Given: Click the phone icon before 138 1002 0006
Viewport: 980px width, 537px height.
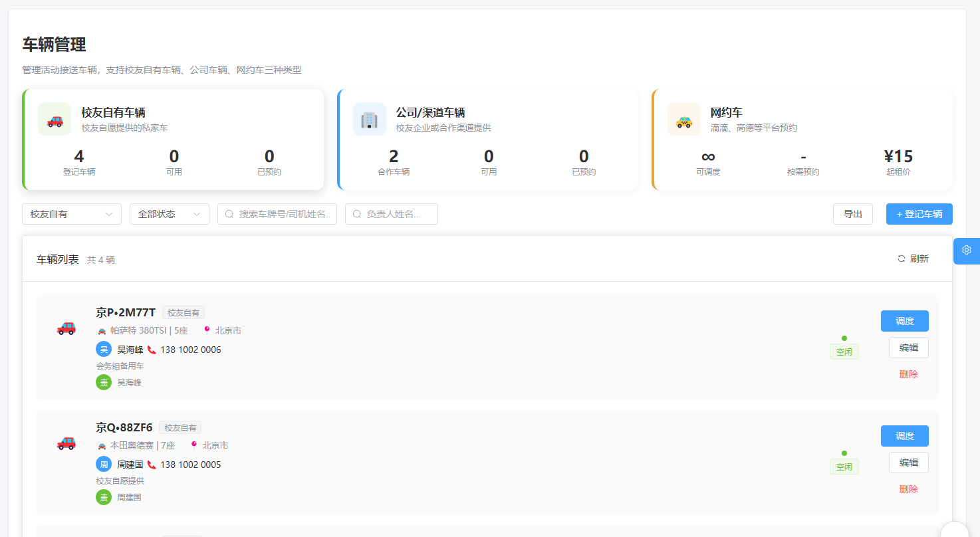Looking at the screenshot, I should click(x=152, y=350).
